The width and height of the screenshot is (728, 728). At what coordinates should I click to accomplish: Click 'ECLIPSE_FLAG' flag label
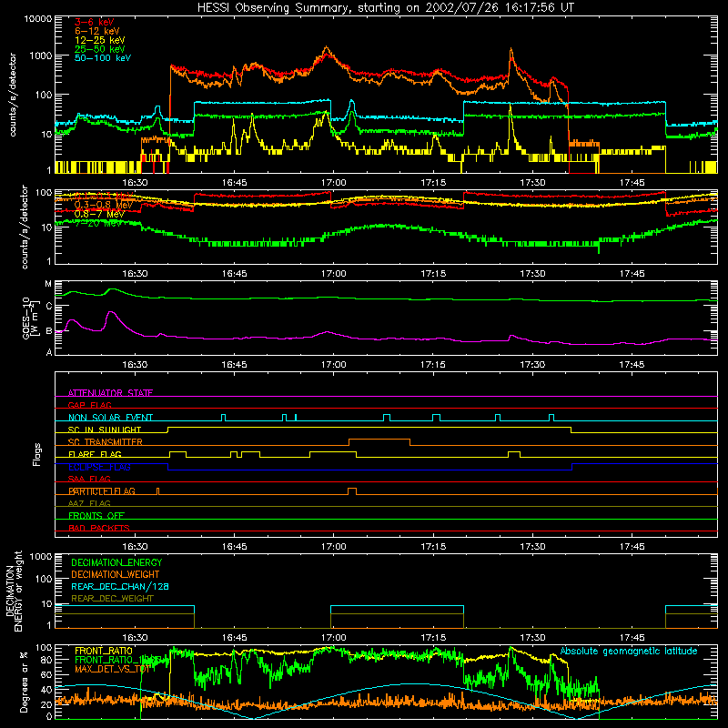click(99, 467)
